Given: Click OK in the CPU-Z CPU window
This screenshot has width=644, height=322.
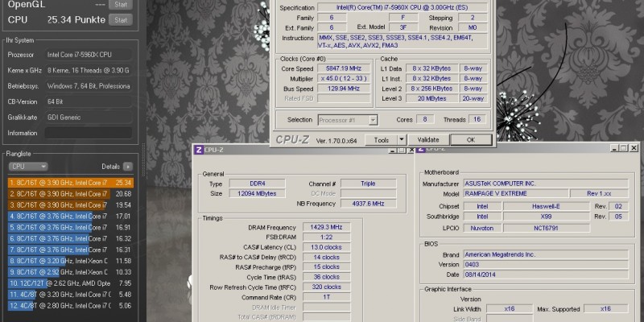Looking at the screenshot, I should click(x=471, y=140).
